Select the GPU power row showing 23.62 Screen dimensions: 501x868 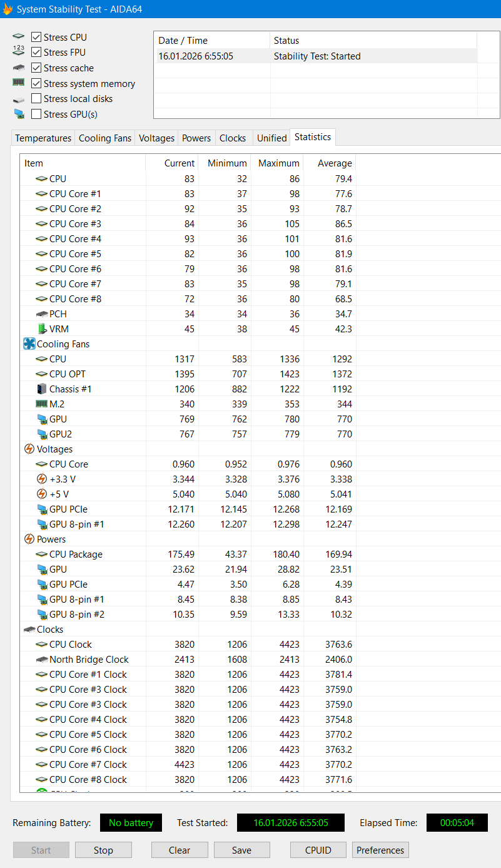click(x=188, y=569)
